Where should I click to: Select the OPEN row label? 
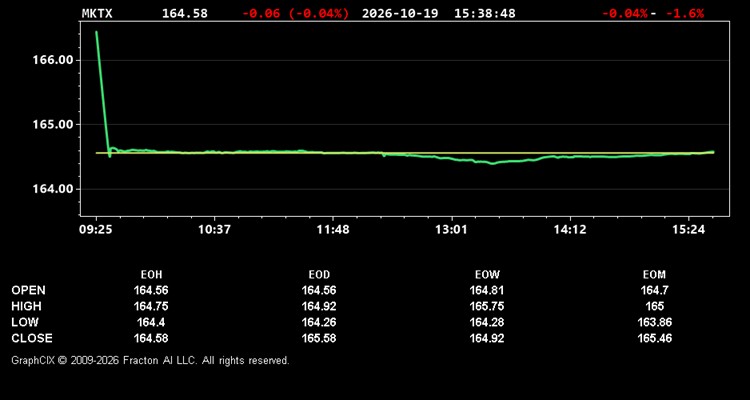pyautogui.click(x=28, y=290)
